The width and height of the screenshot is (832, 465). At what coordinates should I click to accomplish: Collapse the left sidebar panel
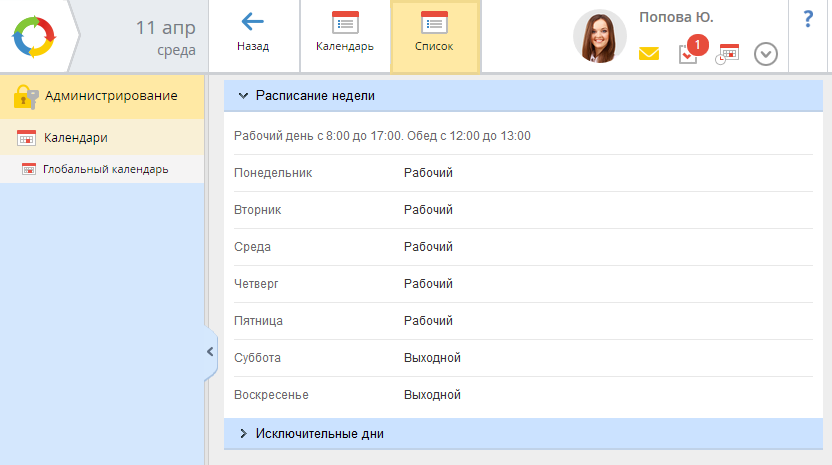(x=210, y=351)
